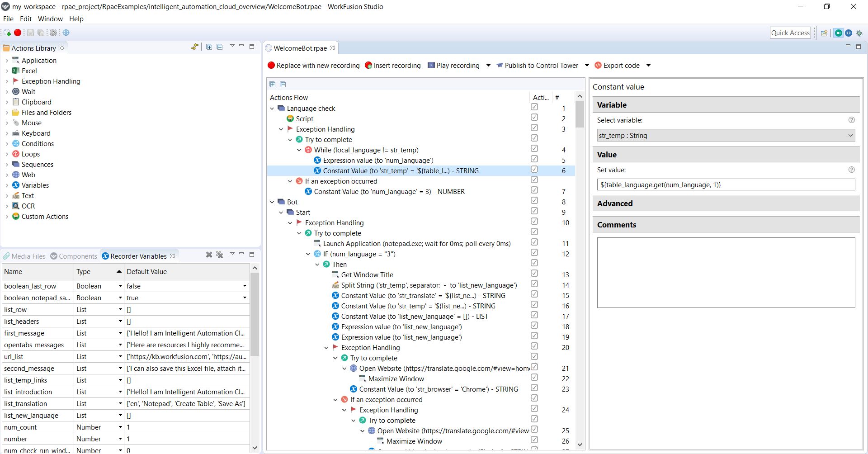Select the Save icon in the main toolbar
868x454 pixels.
pos(30,33)
